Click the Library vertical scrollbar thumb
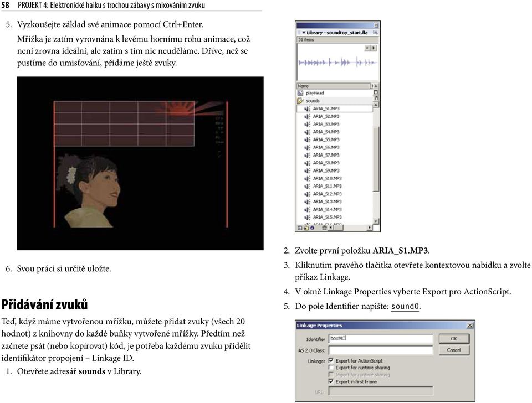This screenshot has width=532, height=403. pos(376,159)
